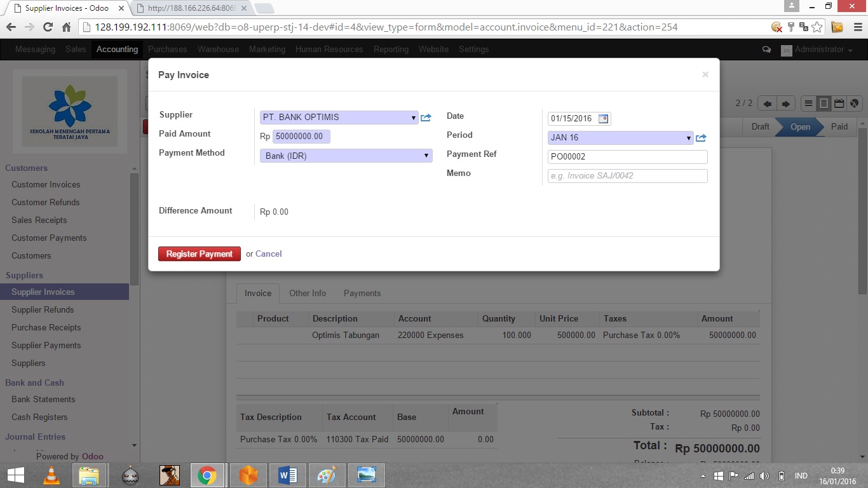
Task: Open the bookmarks folder extension icon
Action: (x=837, y=27)
